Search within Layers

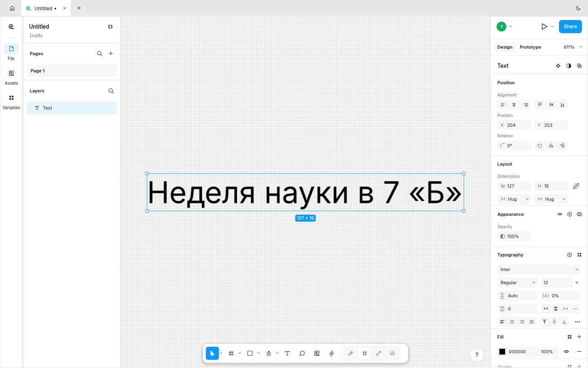pyautogui.click(x=111, y=91)
